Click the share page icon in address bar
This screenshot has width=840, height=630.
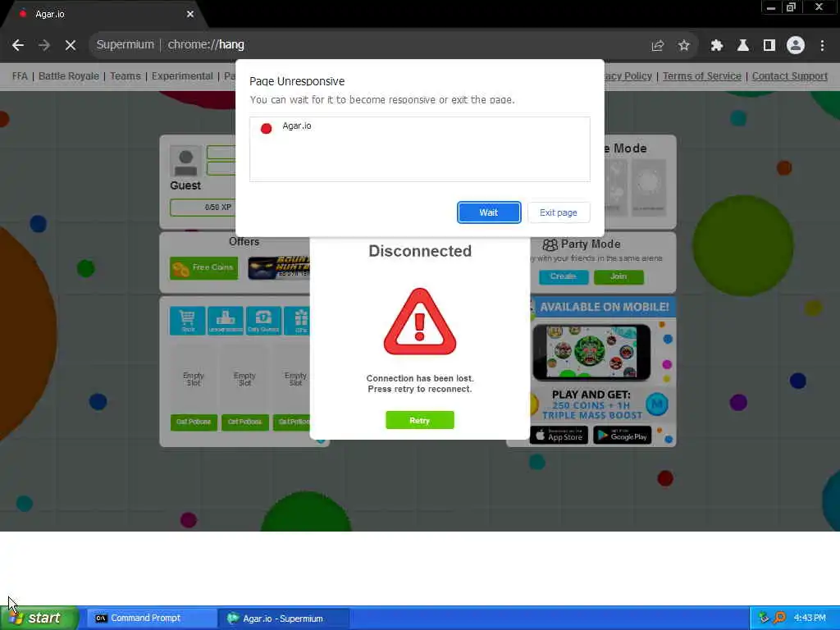(657, 46)
